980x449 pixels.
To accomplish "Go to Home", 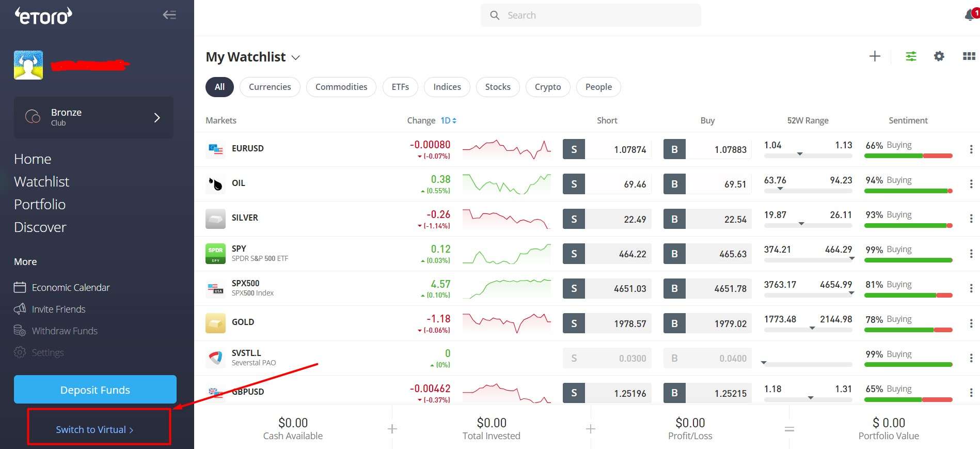I will (33, 159).
